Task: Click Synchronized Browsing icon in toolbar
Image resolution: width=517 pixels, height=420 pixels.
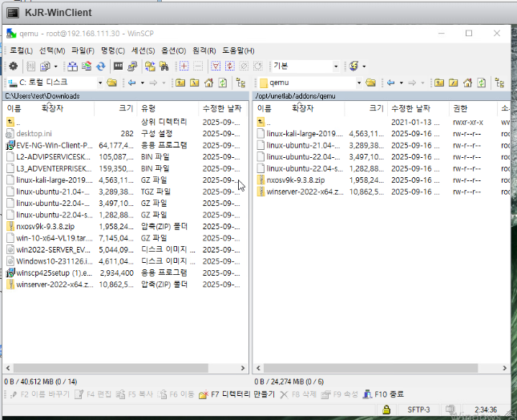Action: click(x=150, y=67)
